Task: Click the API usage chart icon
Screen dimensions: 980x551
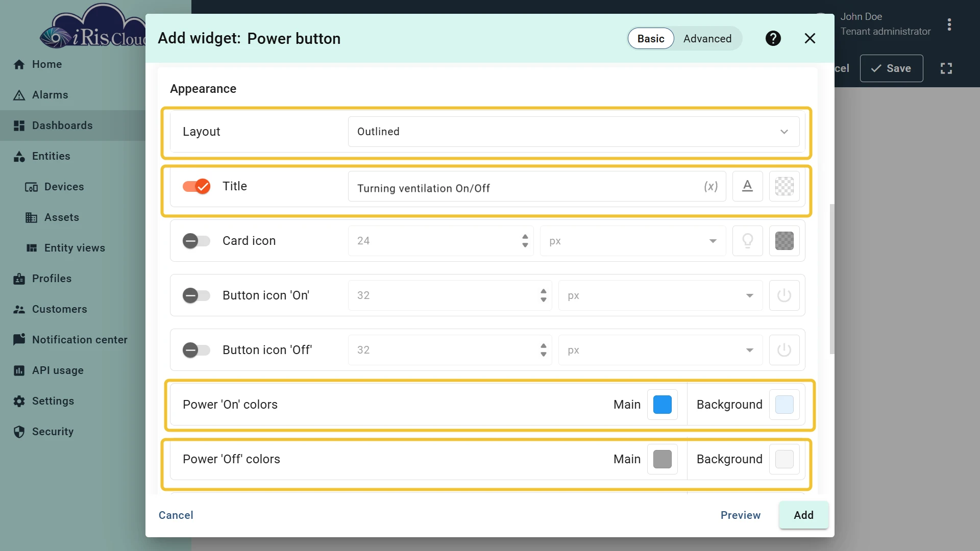Action: pyautogui.click(x=19, y=370)
